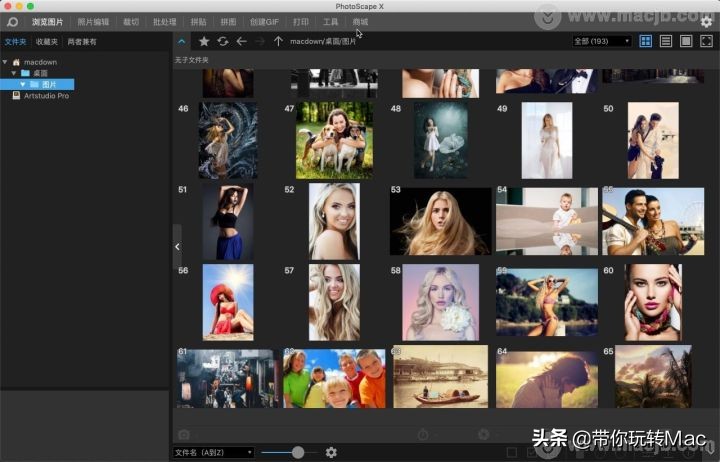Screen dimensions: 720x462
Task: Select thumbnail 64, the girl at sunset
Action: pos(547,380)
